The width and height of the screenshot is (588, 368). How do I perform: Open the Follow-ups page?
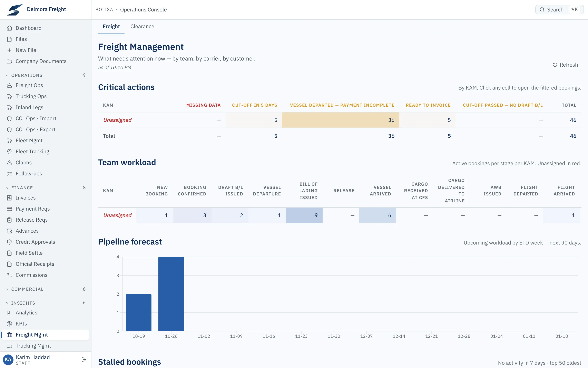46,174
